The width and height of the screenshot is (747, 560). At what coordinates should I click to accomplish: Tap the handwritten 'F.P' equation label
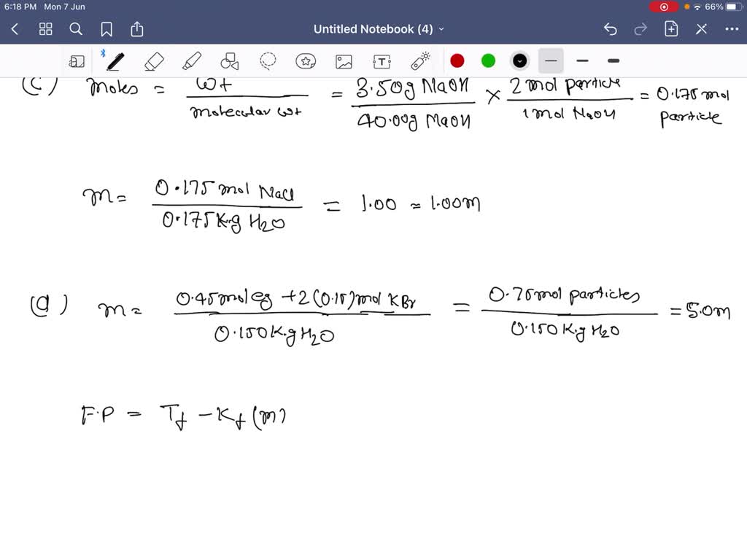point(98,415)
